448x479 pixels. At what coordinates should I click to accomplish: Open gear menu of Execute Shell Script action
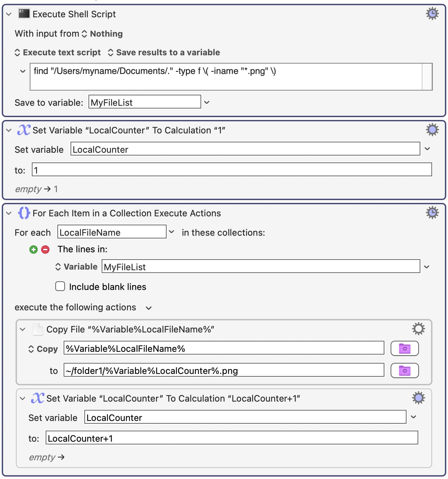432,14
